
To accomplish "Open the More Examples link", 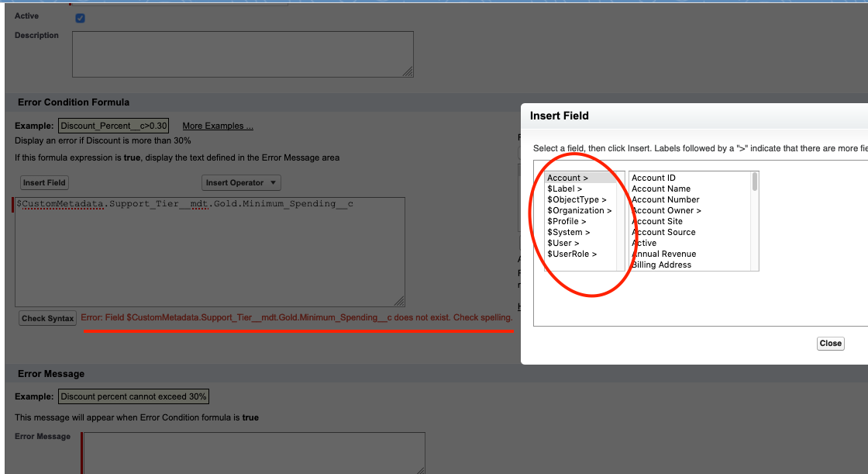I will (x=218, y=126).
